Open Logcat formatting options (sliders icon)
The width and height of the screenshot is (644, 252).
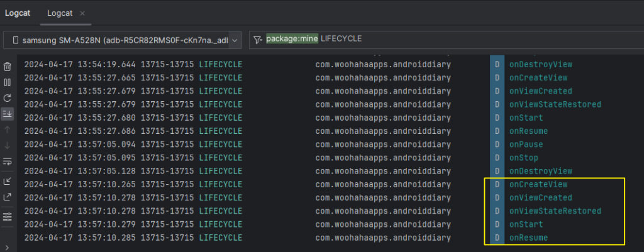click(x=8, y=217)
